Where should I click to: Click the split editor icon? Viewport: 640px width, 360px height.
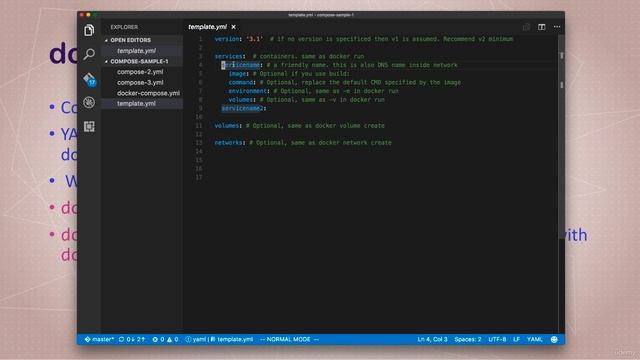[x=541, y=27]
